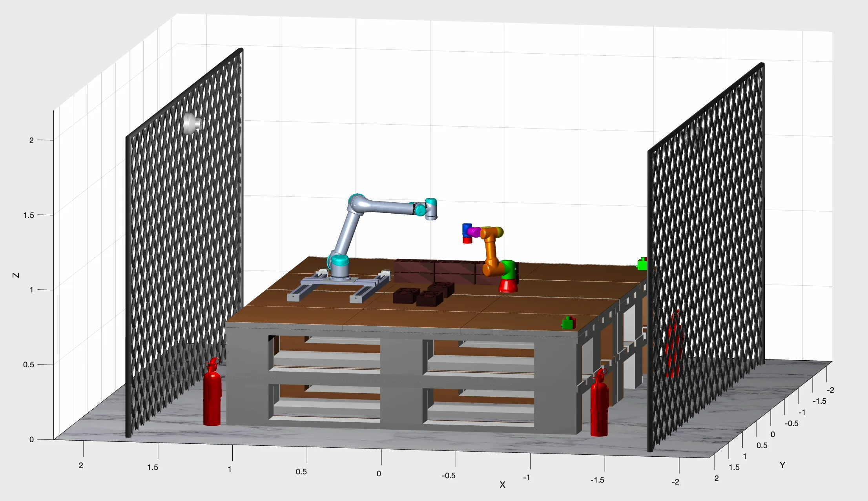Screen dimensions: 868x501
Task: Click the Z axis label
Action: click(16, 275)
